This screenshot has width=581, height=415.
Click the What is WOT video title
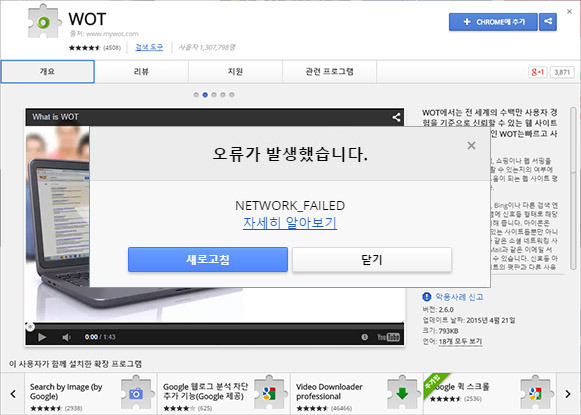click(55, 117)
